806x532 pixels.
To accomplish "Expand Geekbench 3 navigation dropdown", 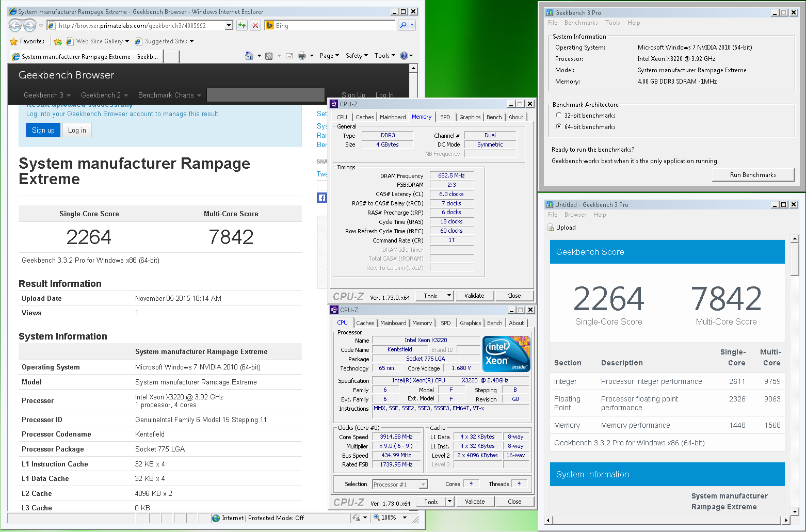I will pos(47,95).
